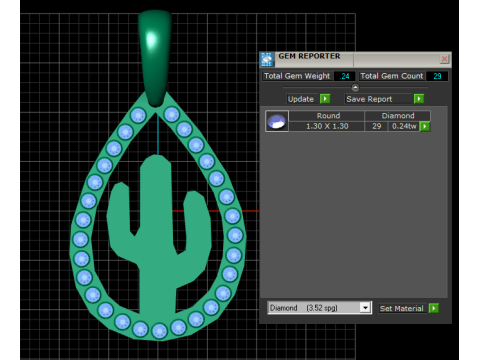This screenshot has width=480, height=360.
Task: Click green arrow next to Update
Action: point(325,99)
